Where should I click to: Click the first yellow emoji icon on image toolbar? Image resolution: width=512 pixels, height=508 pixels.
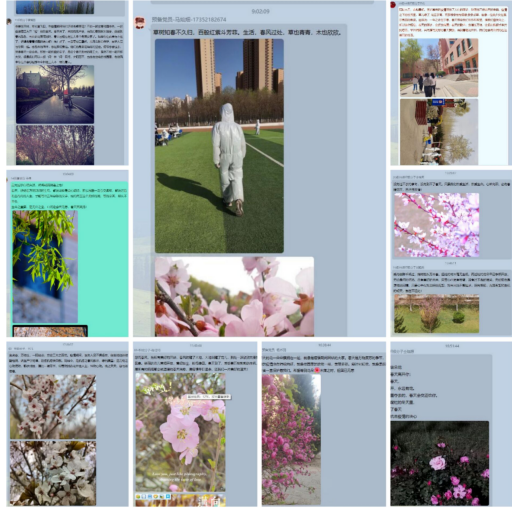tap(138, 497)
